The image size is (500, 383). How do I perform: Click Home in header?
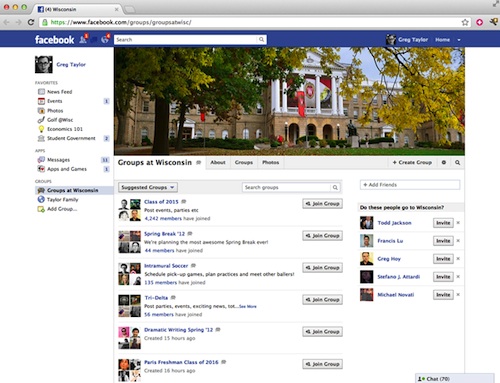442,40
